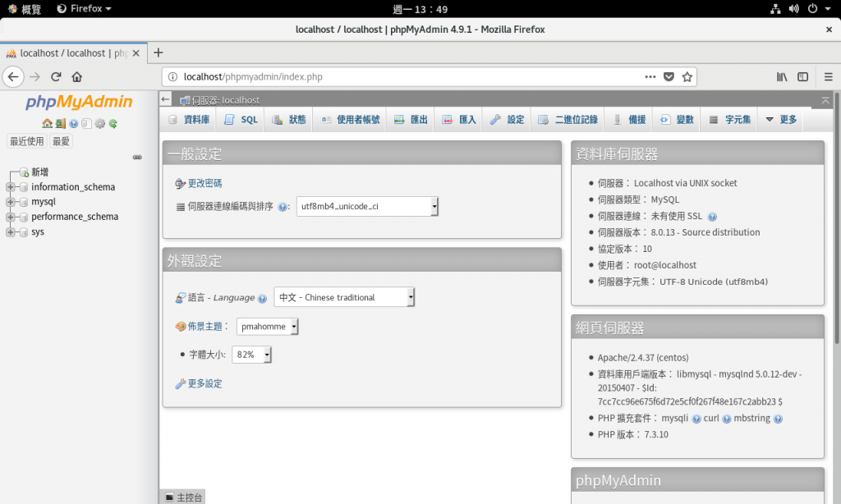841x504 pixels.
Task: Click the chain-link icon in the navigation panel
Action: [137, 157]
